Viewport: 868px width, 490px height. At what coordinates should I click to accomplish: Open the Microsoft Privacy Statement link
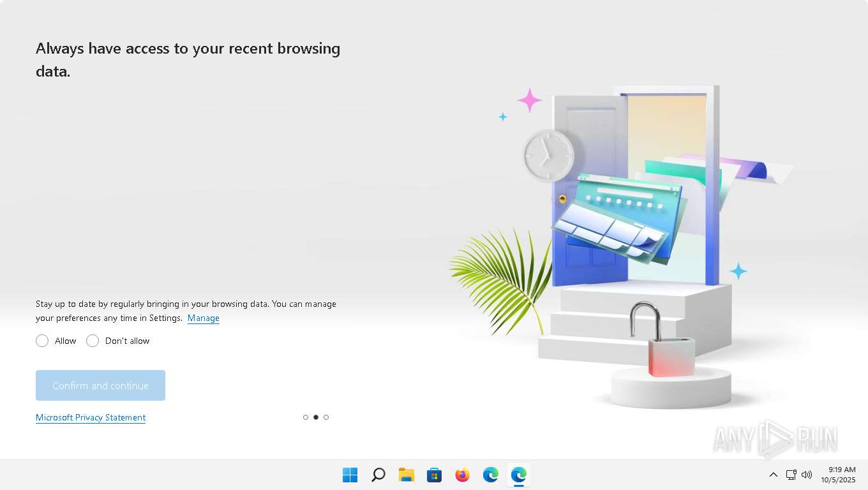(91, 417)
